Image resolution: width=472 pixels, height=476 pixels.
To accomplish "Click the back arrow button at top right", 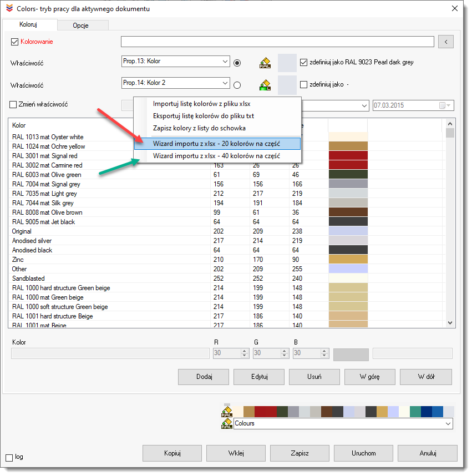I will click(x=446, y=42).
